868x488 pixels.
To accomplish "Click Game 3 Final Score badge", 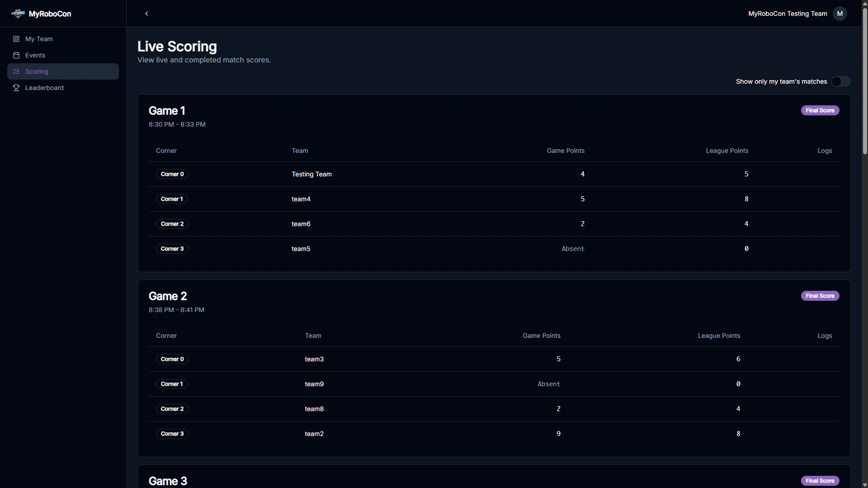I will click(820, 481).
